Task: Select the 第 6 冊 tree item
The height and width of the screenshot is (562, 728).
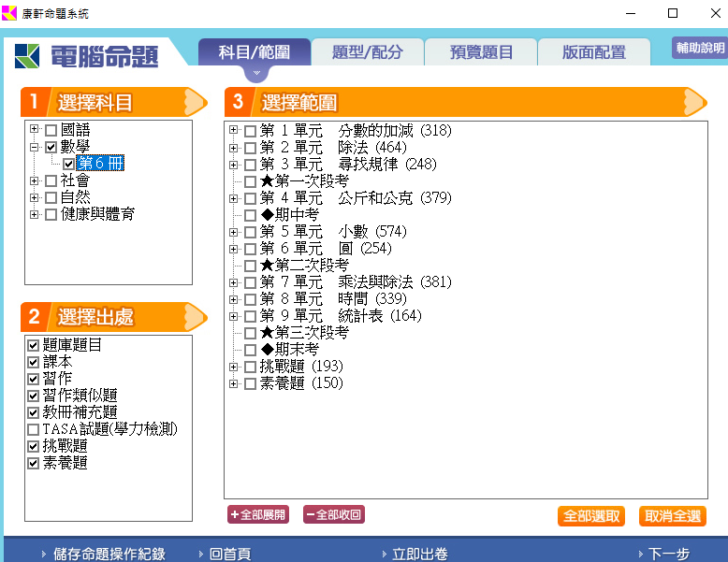Action: [101, 164]
